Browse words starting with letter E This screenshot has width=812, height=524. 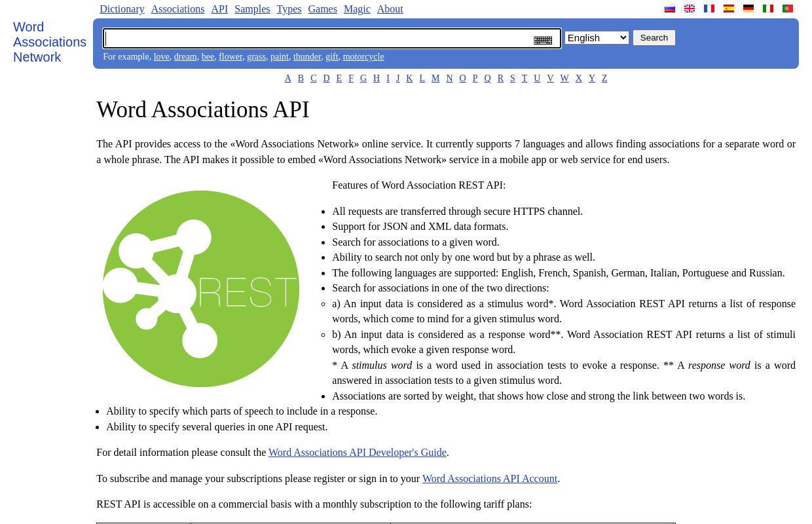339,79
